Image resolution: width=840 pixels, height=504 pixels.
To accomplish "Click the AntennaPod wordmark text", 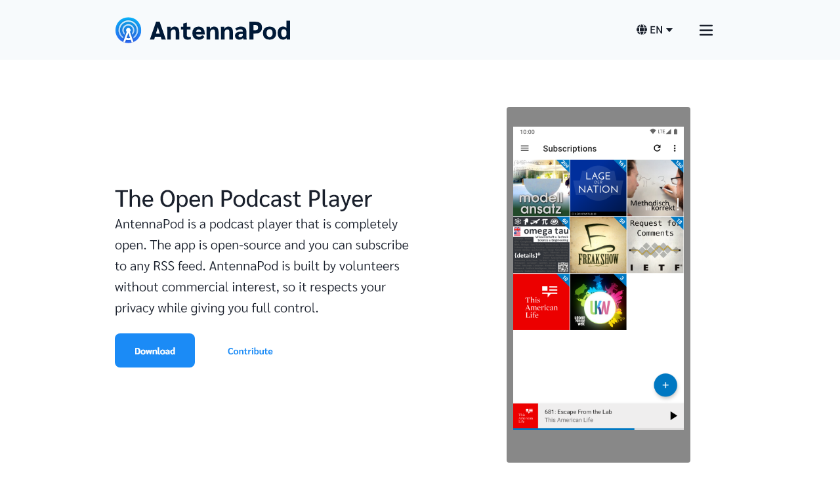I will (x=220, y=31).
